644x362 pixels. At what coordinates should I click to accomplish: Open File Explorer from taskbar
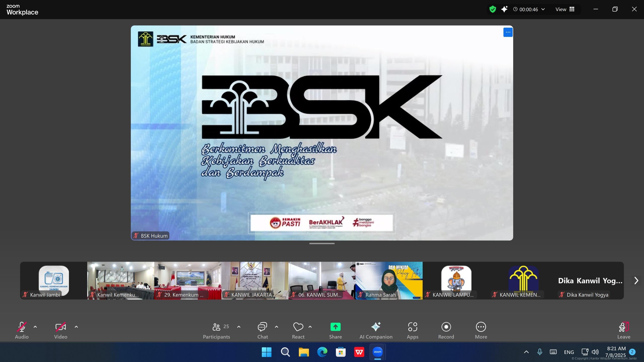pyautogui.click(x=304, y=352)
